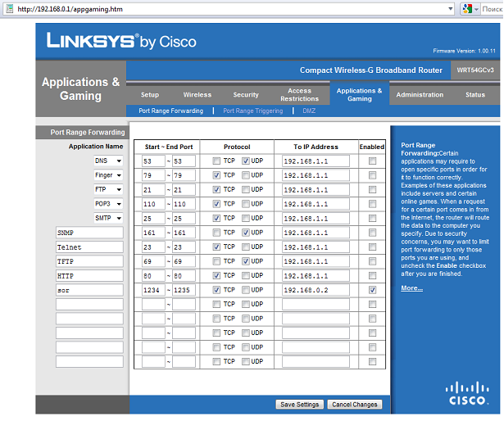The height and width of the screenshot is (421, 504).
Task: Open the More... help link
Action: 411,288
